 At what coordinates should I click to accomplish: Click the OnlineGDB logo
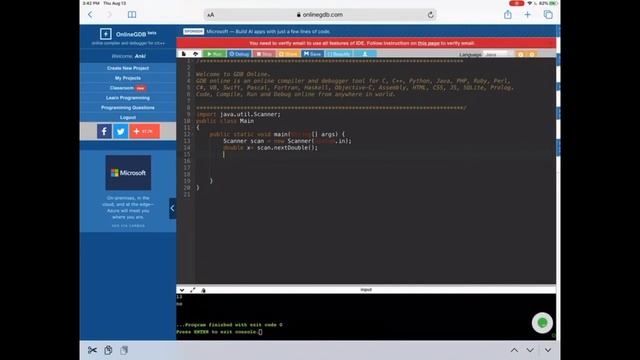(128, 34)
